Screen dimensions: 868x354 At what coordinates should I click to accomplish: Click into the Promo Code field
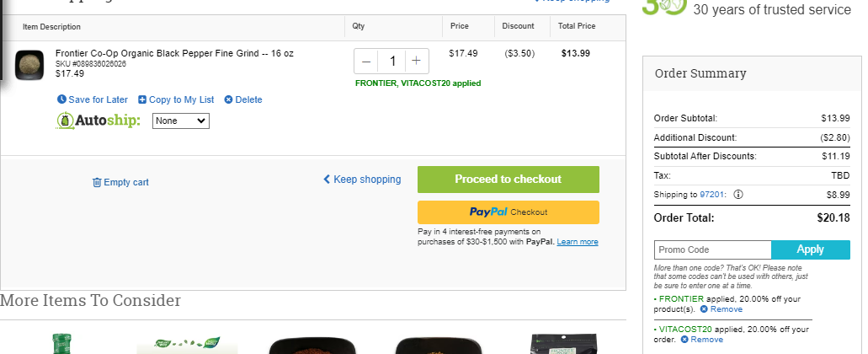[x=712, y=249]
